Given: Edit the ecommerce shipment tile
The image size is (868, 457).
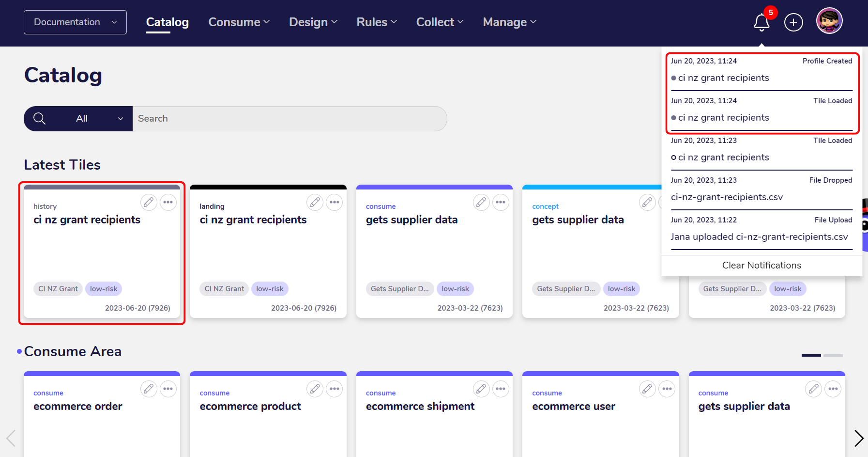Looking at the screenshot, I should click(x=481, y=389).
